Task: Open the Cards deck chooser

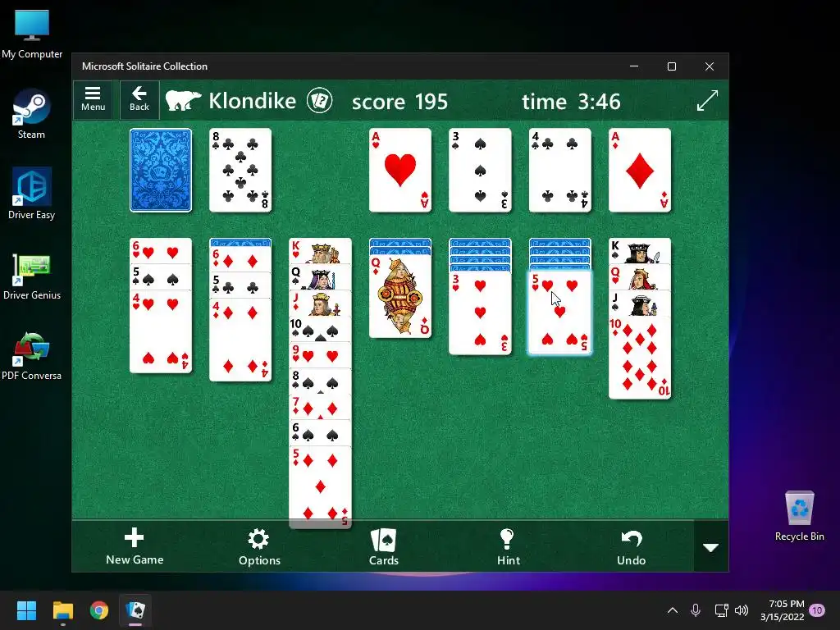Action: tap(384, 546)
